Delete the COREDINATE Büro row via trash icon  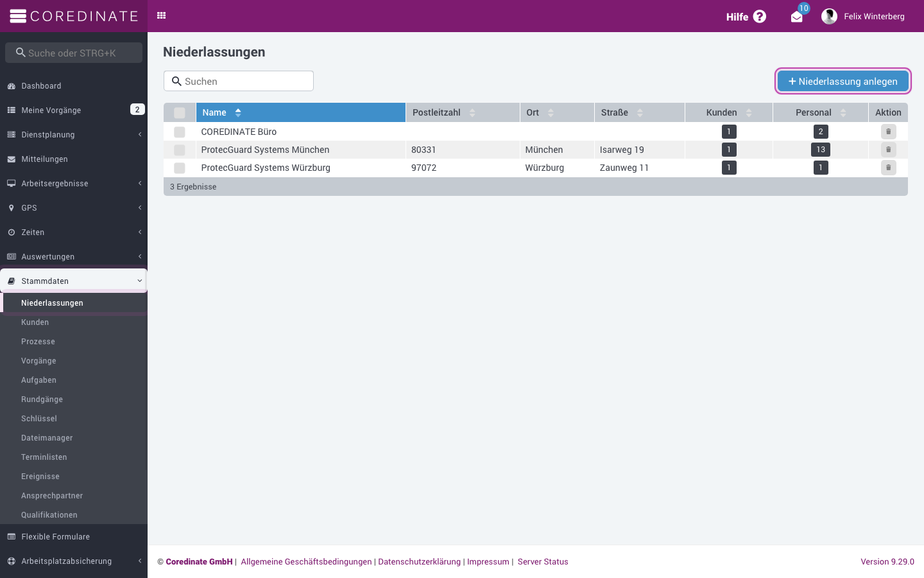[888, 132]
